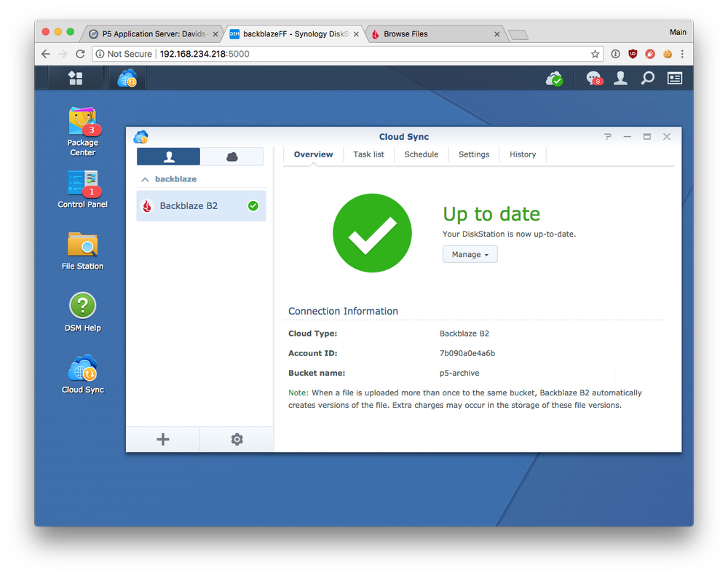Close the P5 Application Server tab
The image size is (728, 576).
[x=215, y=34]
